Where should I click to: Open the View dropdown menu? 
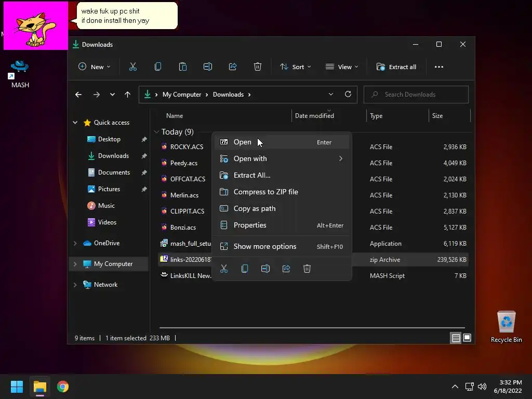[342, 67]
